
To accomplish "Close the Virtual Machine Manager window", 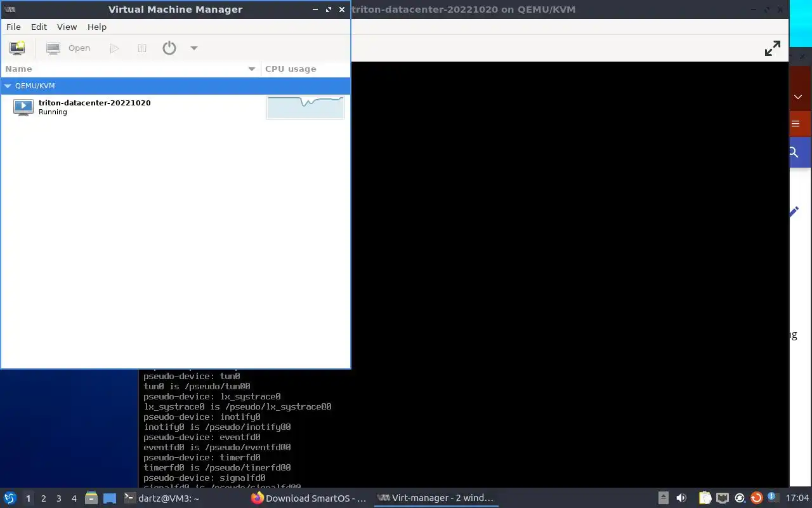I will 342,10.
